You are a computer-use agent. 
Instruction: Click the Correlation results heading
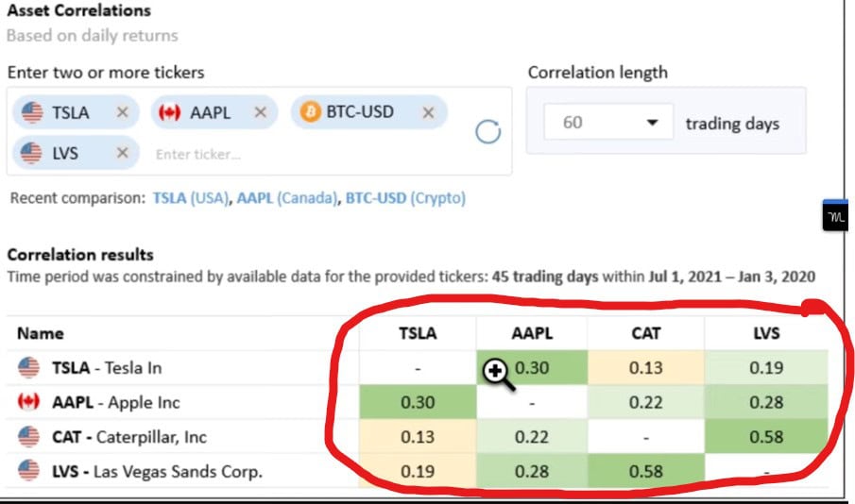point(80,255)
